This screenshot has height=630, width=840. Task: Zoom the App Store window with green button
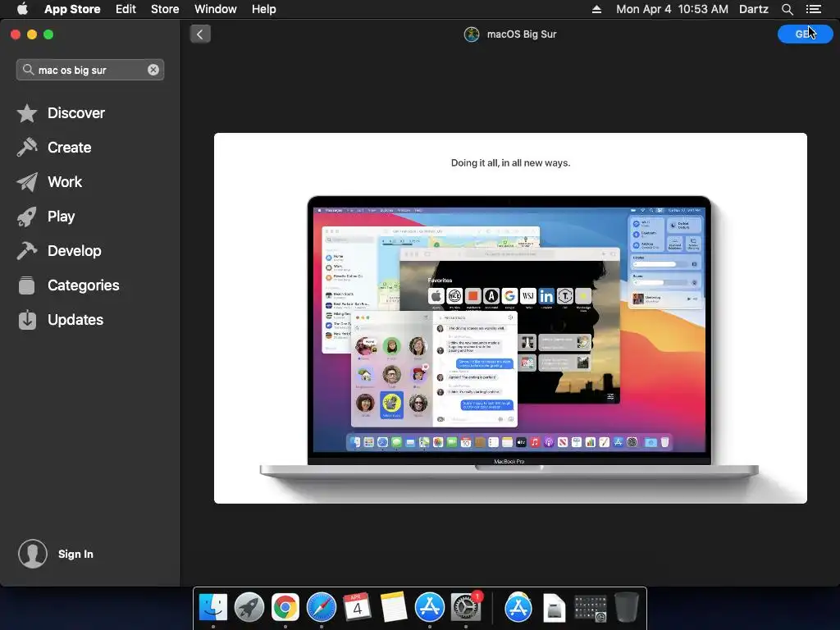48,34
